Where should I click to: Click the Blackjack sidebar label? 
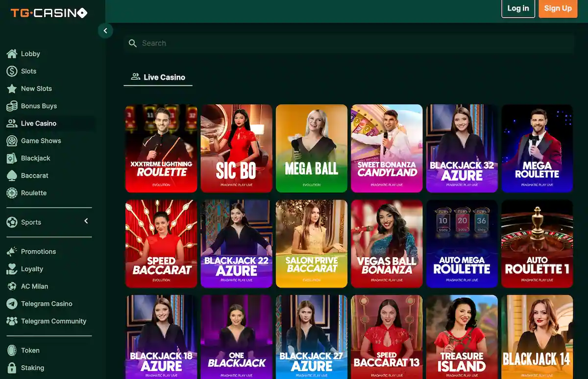[x=36, y=158]
